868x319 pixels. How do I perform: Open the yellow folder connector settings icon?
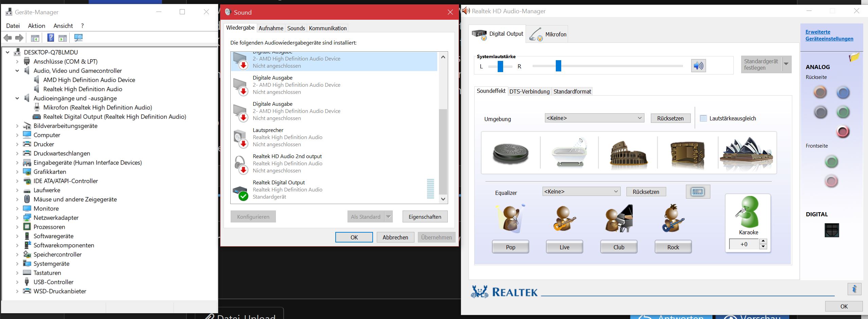tap(854, 57)
